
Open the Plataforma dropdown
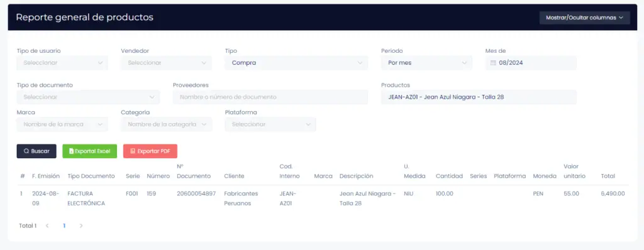270,124
